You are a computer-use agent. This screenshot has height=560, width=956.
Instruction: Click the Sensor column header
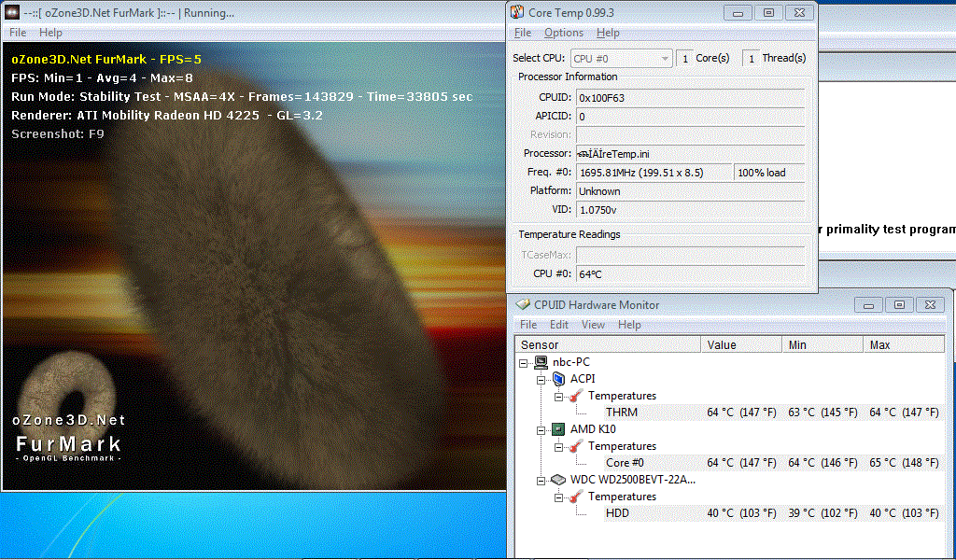(x=609, y=345)
